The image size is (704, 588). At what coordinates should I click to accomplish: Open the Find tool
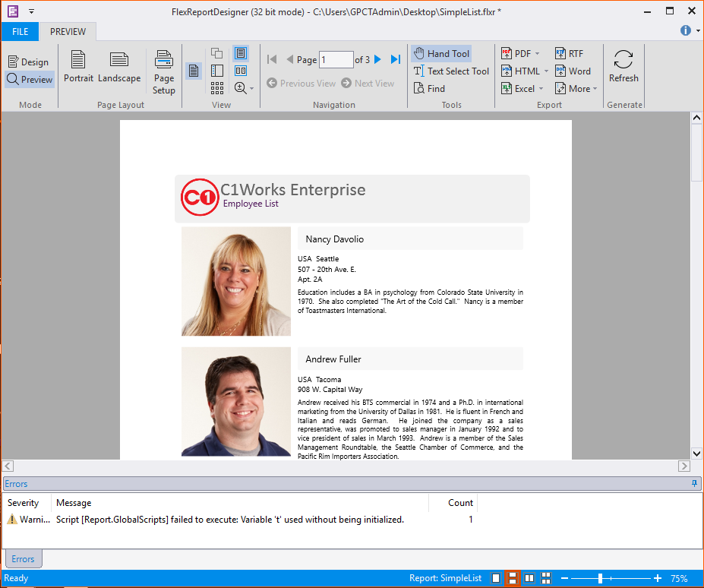[429, 88]
